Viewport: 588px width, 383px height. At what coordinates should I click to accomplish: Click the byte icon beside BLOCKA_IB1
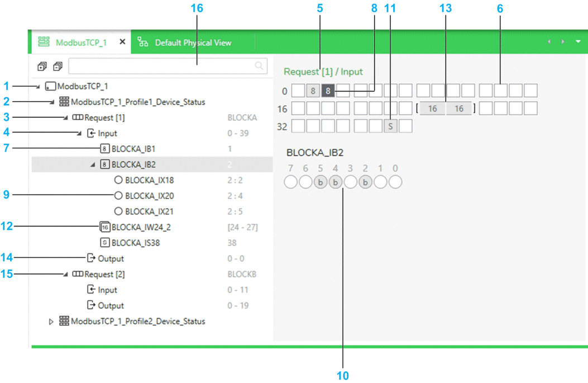pyautogui.click(x=104, y=149)
